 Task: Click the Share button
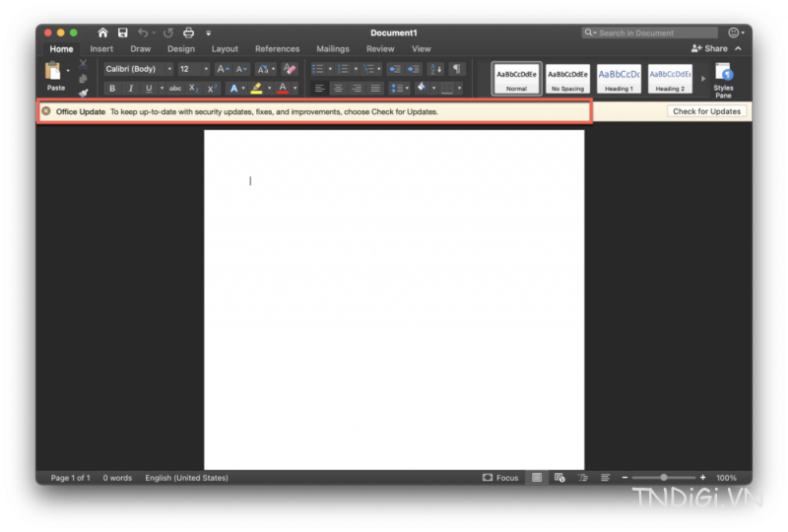click(x=709, y=48)
